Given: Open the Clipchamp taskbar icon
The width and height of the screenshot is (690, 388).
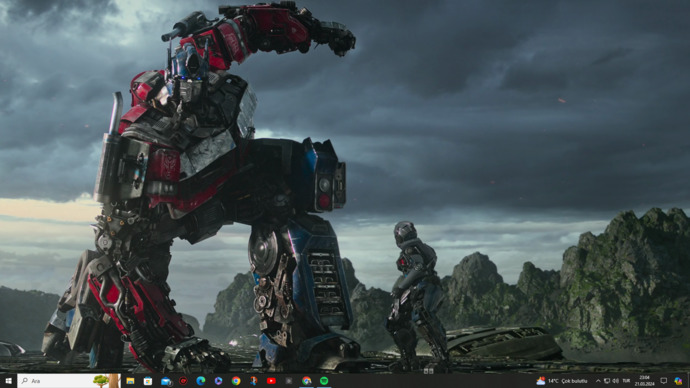Looking at the screenshot, I should tap(218, 381).
